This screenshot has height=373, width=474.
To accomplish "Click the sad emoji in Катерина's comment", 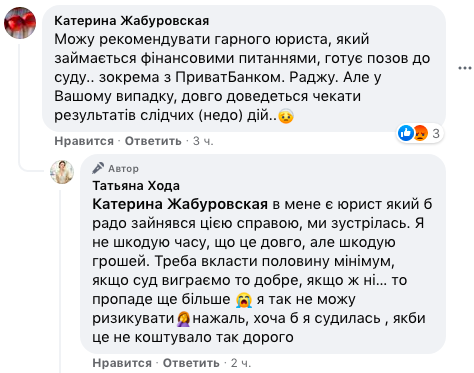I will click(286, 116).
